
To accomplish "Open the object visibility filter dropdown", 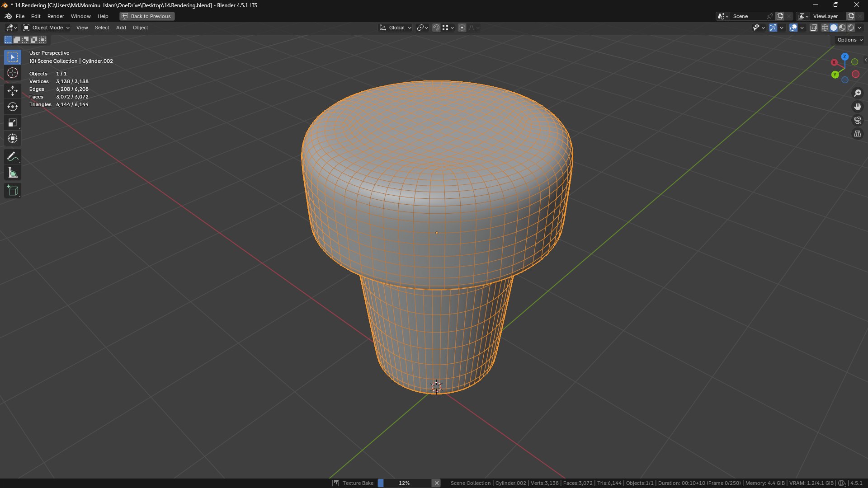I will click(759, 28).
